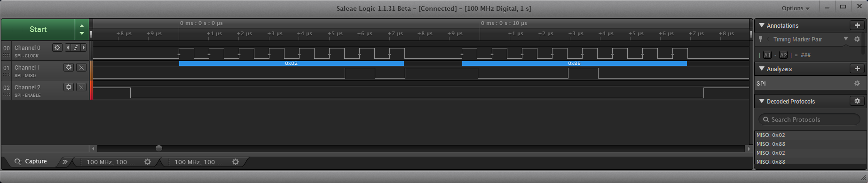868x183 pixels.
Task: Open Channel 1 settings gear
Action: tap(69, 67)
